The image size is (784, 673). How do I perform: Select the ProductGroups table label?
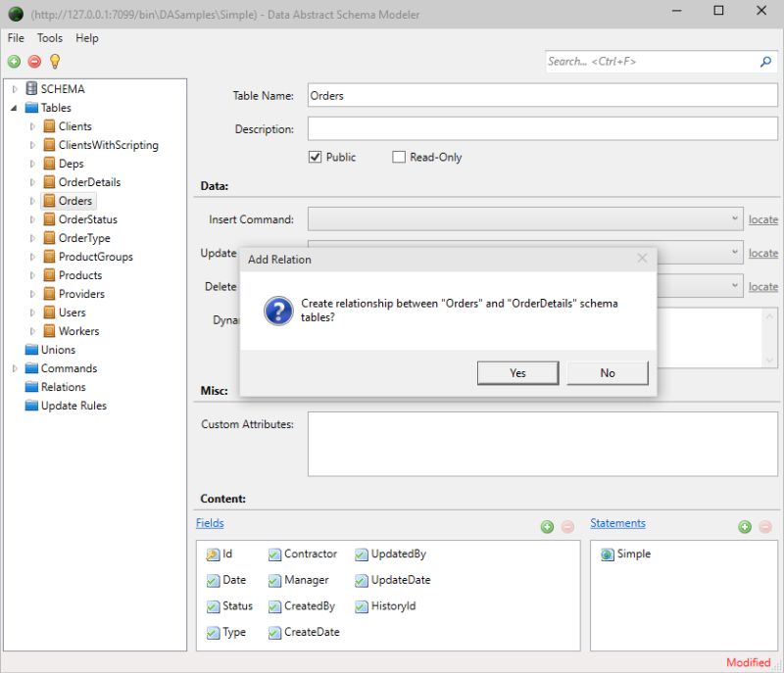point(95,257)
